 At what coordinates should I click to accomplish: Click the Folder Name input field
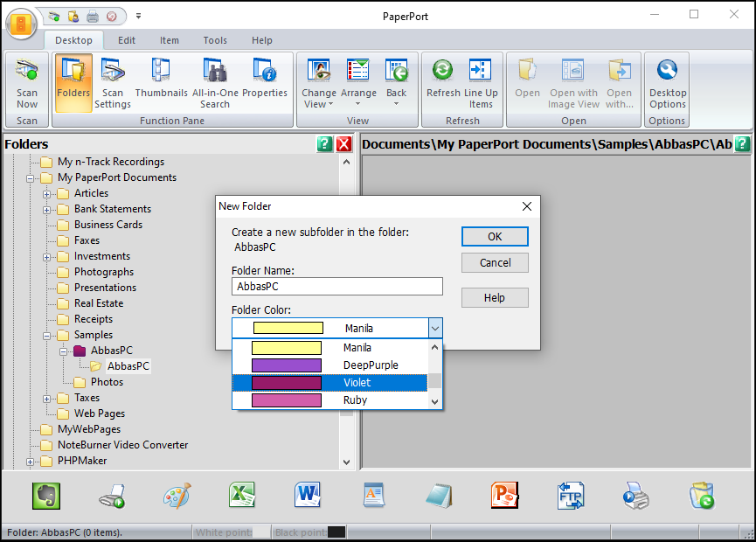tap(337, 287)
